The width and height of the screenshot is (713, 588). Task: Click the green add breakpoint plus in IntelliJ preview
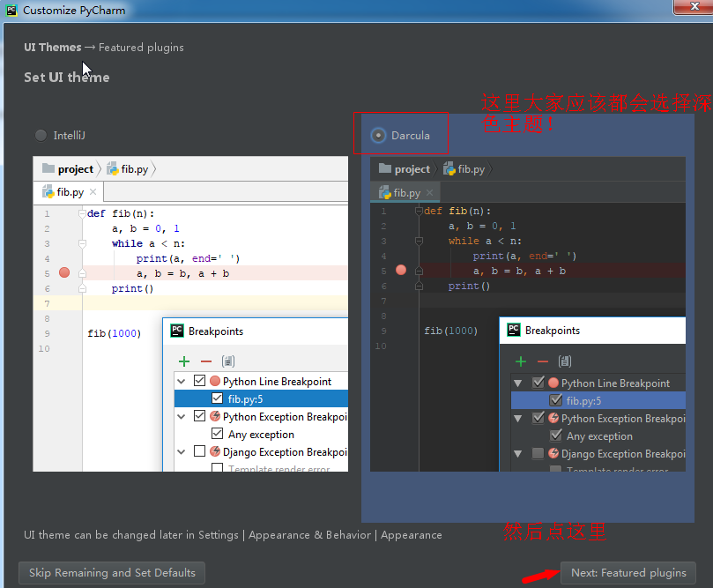(x=184, y=361)
